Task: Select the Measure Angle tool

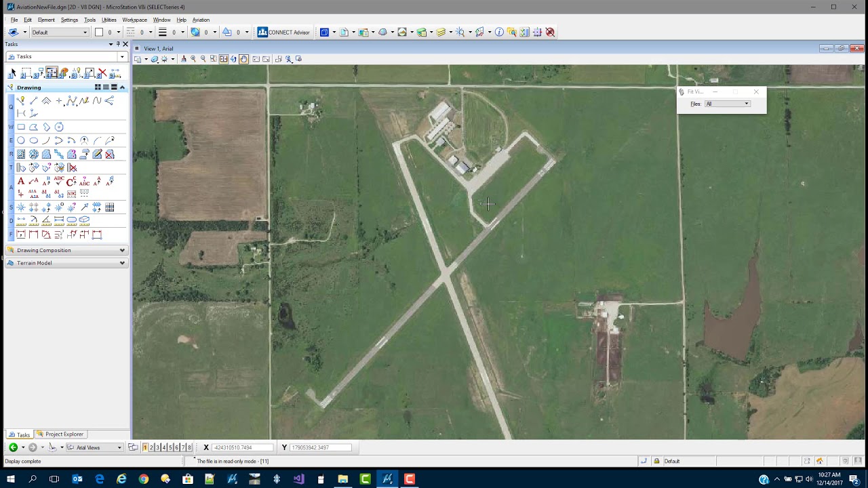Action: 47,220
